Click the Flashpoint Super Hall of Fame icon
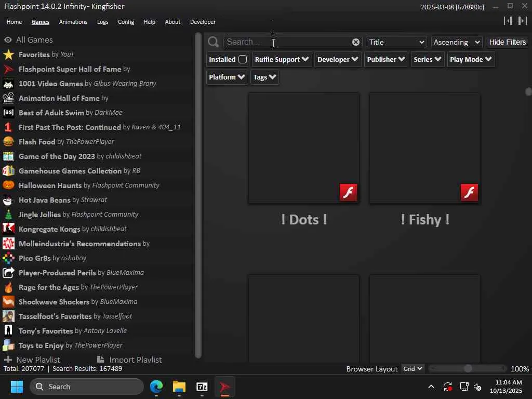Screen dimensions: 532x399 [8, 69]
